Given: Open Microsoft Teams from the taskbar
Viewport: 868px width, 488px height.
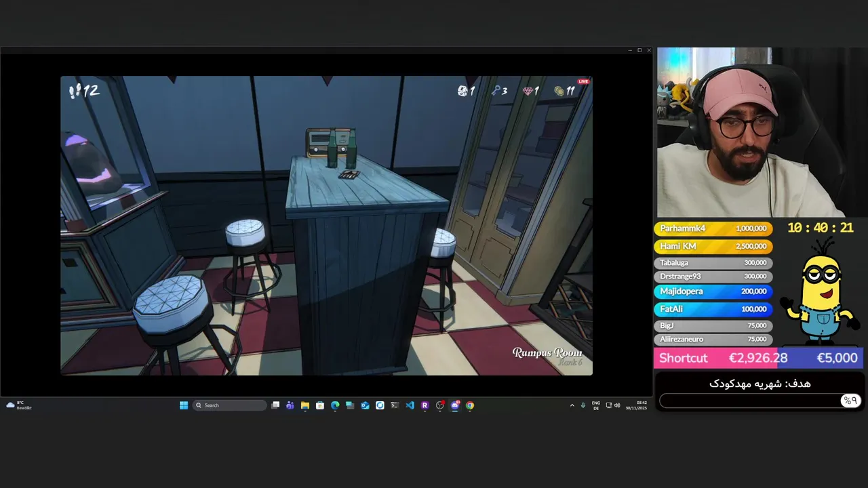Looking at the screenshot, I should click(x=290, y=405).
